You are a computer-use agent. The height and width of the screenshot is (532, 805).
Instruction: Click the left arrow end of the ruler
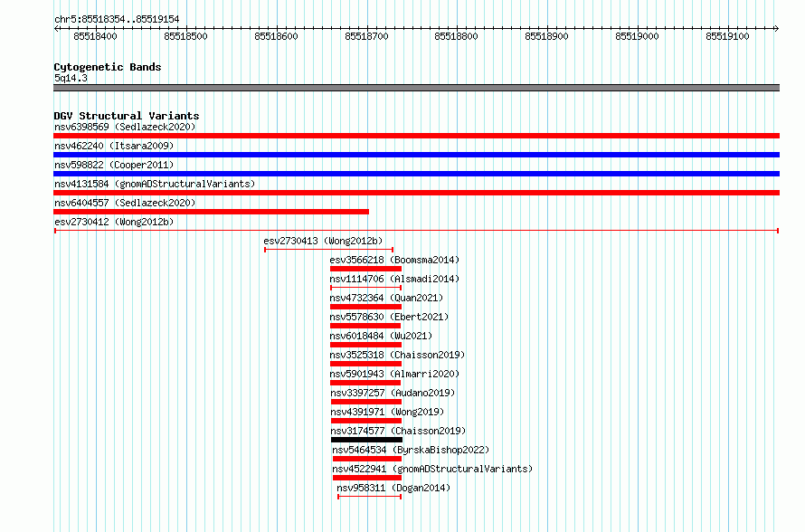tap(56, 29)
